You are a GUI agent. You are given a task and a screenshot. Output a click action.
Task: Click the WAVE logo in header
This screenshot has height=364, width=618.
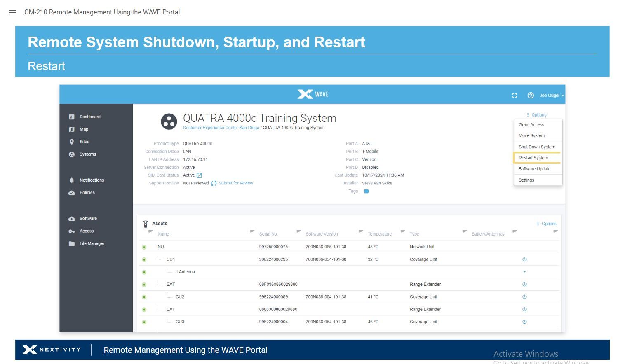(313, 94)
